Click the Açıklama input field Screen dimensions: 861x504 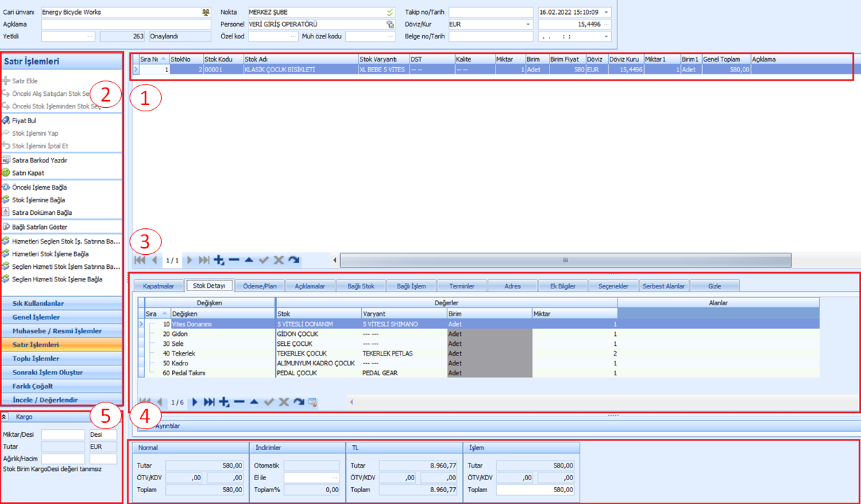[x=126, y=24]
